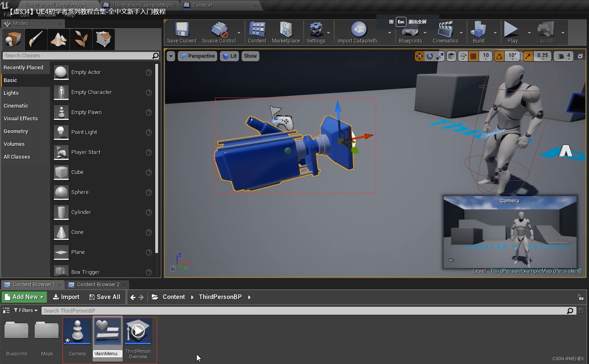Screen dimensions: 589x364
Task: Toggle grid snapping in the viewport
Action: [473, 56]
